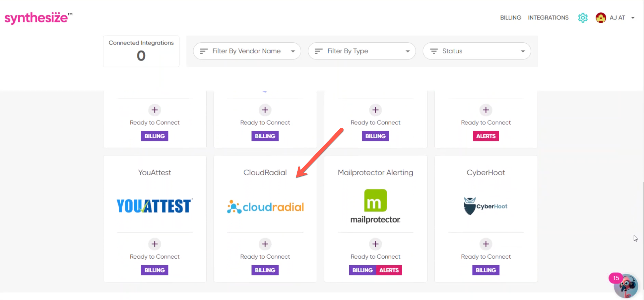
Task: Open the Filter By Type dropdown
Action: (361, 51)
